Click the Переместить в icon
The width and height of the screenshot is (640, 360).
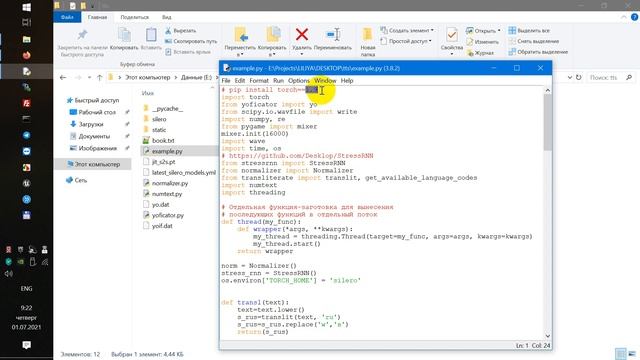(240, 35)
